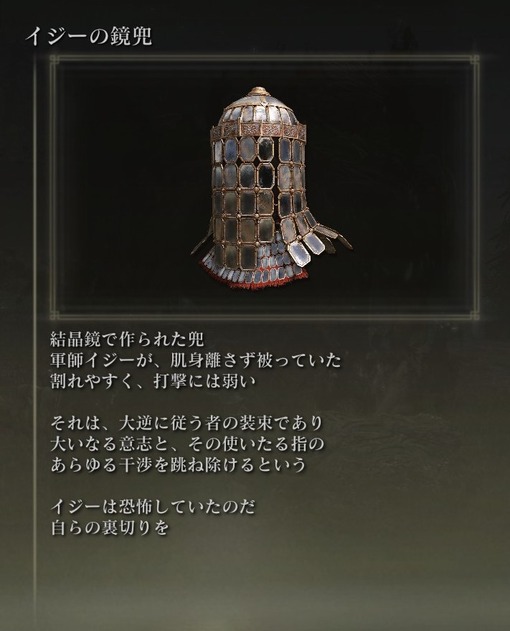The image size is (510, 631).
Task: Click the domed top of the helmet
Action: (258, 106)
